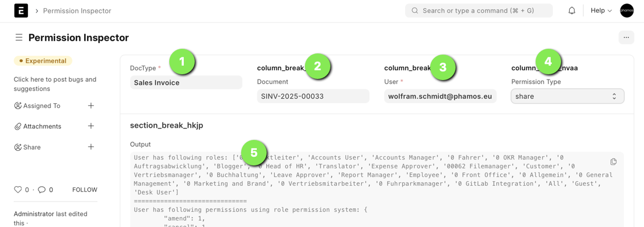Click the Permission Type label
Image resolution: width=644 pixels, height=227 pixels.
[536, 81]
